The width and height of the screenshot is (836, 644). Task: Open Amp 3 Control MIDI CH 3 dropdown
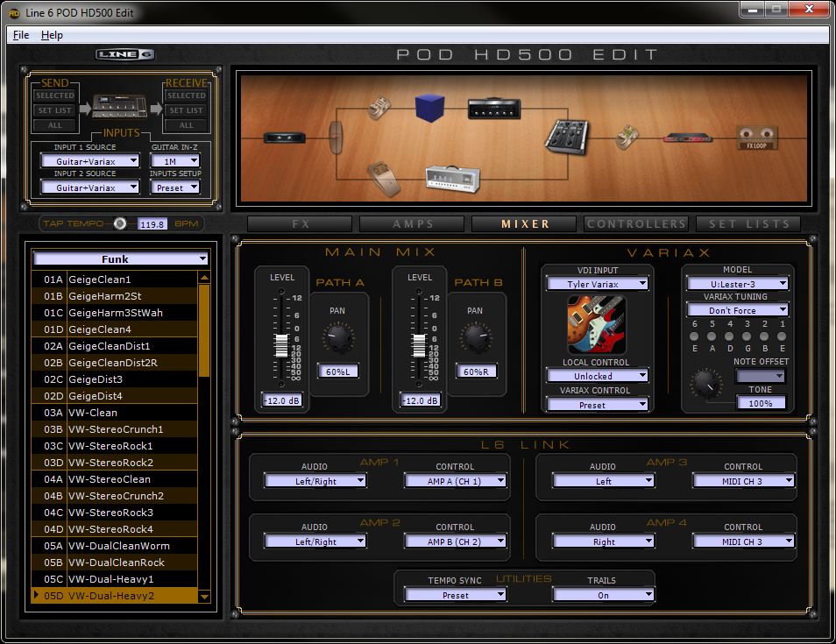pos(744,481)
